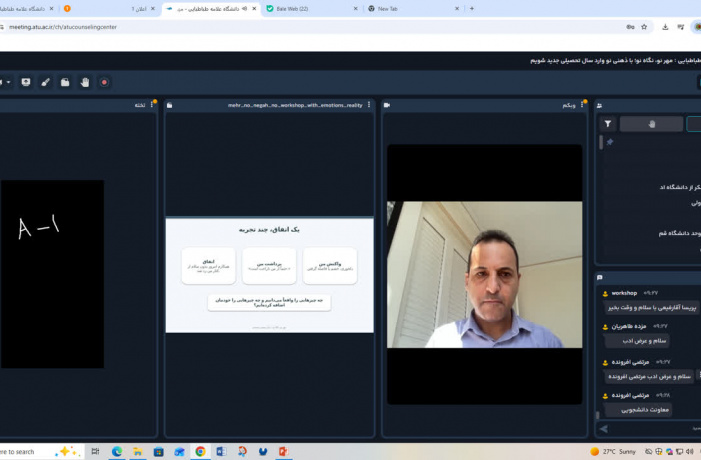Viewport: 701px width, 460px height.
Task: Click the webcam panel camera icon
Action: [x=387, y=105]
